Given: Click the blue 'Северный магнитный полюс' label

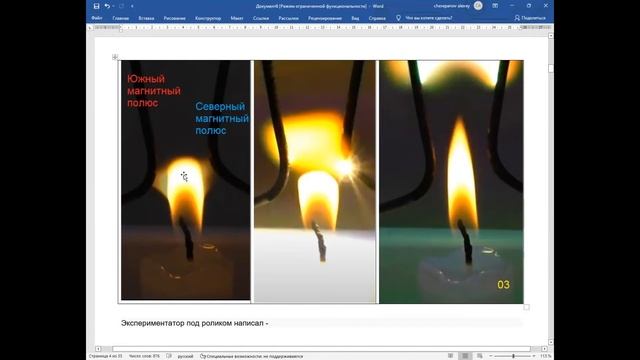Looking at the screenshot, I should 222,118.
